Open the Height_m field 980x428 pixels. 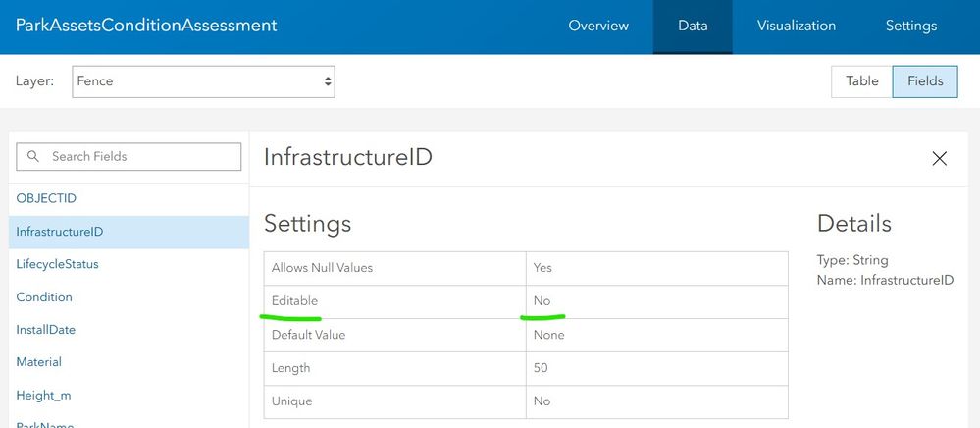coord(43,396)
